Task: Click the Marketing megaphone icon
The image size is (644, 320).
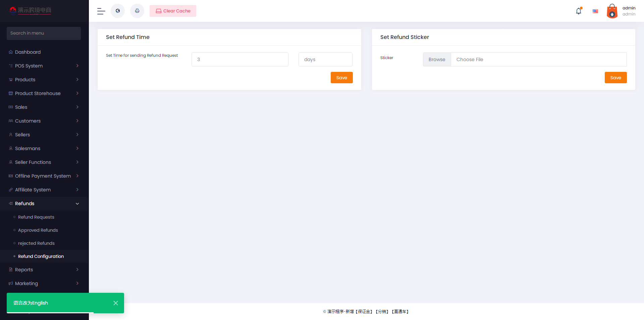Action: pyautogui.click(x=11, y=283)
